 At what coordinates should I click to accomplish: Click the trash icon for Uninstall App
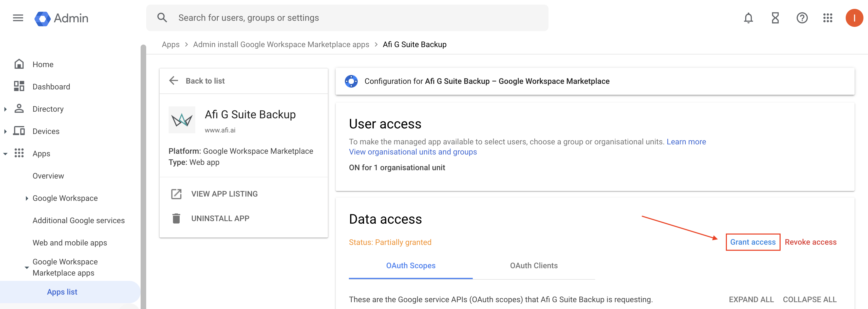[x=176, y=218]
